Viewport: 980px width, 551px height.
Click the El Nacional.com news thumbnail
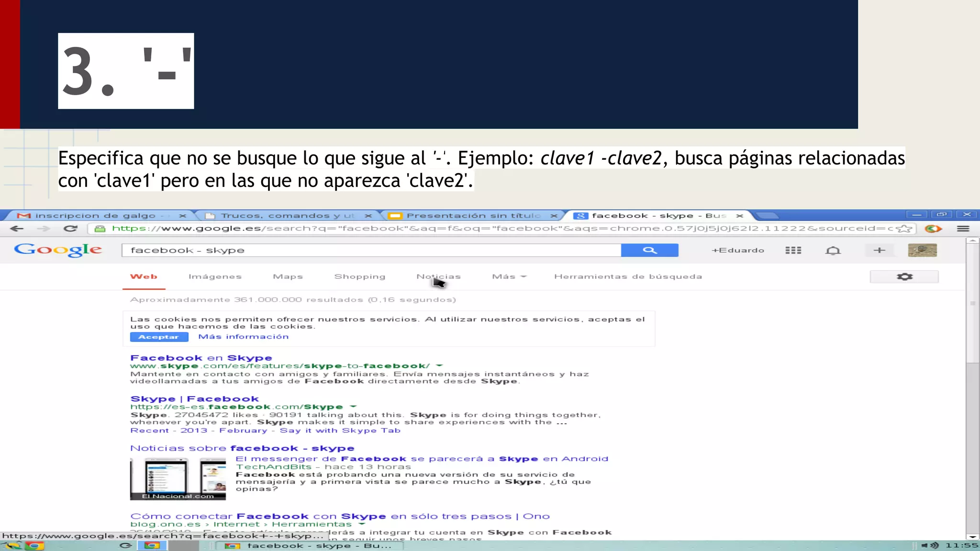[178, 479]
